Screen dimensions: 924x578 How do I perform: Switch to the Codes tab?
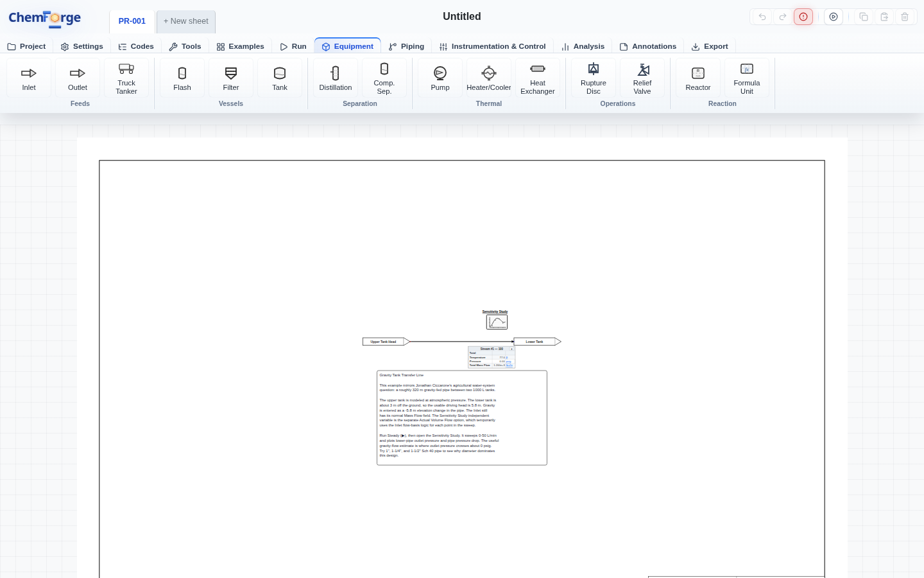coord(136,46)
